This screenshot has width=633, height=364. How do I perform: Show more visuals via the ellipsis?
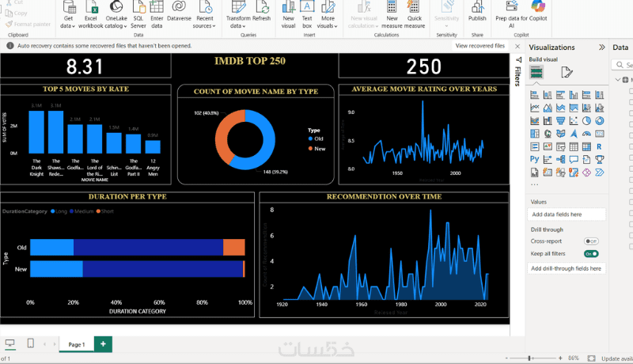[535, 184]
